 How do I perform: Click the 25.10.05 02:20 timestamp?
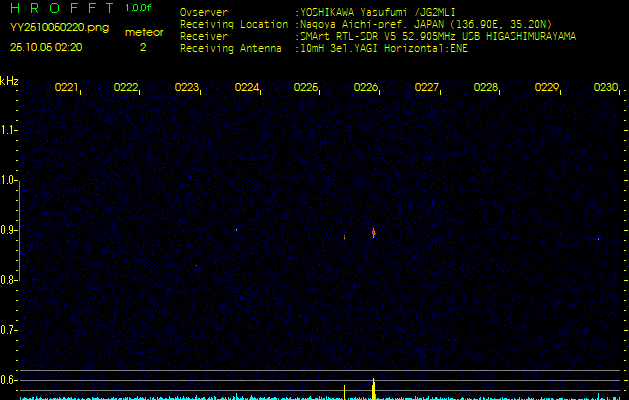coord(46,47)
